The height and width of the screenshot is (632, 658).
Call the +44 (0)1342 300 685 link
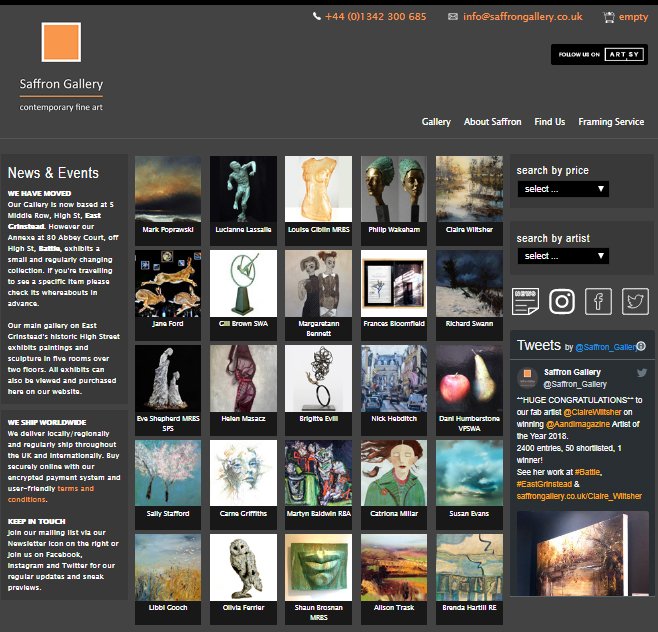[x=376, y=17]
